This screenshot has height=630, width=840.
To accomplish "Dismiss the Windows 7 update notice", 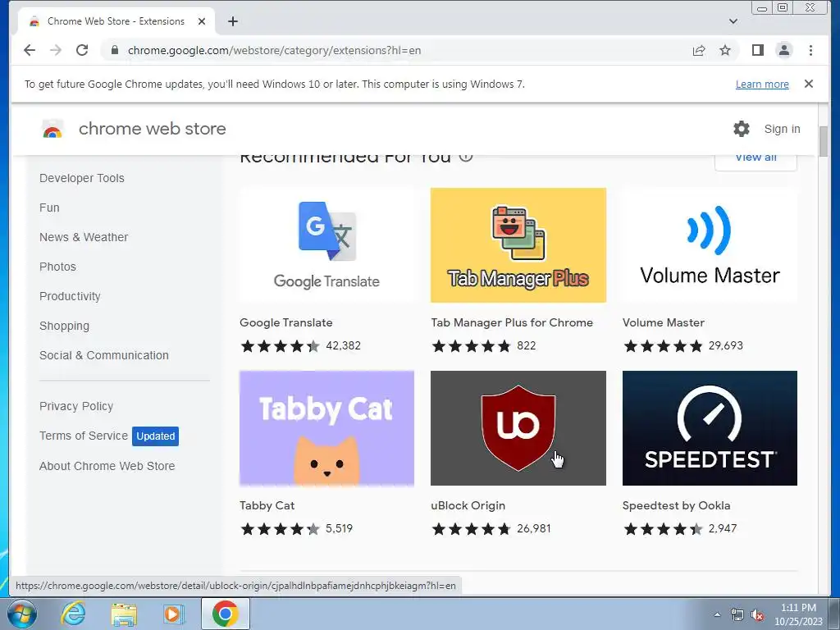I will click(x=808, y=84).
